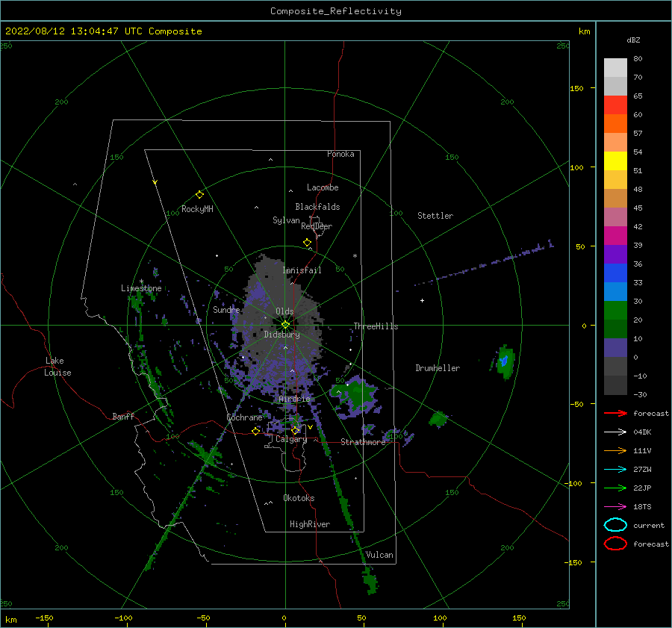The width and height of the screenshot is (672, 628).
Task: Click the Blackfalds label
Action: coord(317,207)
